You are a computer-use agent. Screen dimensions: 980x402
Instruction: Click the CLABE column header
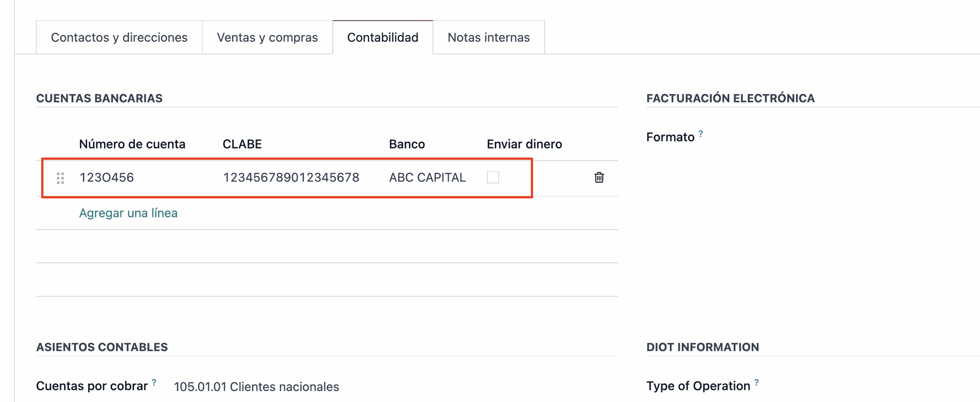(242, 144)
